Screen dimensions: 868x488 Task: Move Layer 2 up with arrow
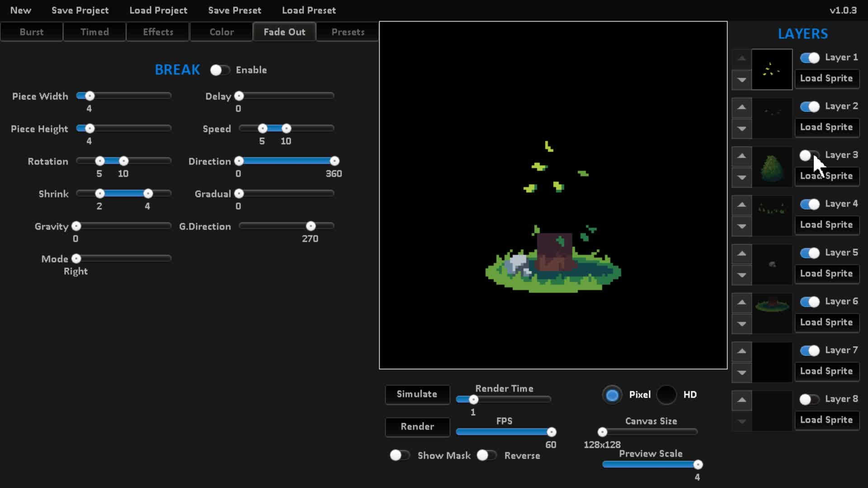[741, 107]
